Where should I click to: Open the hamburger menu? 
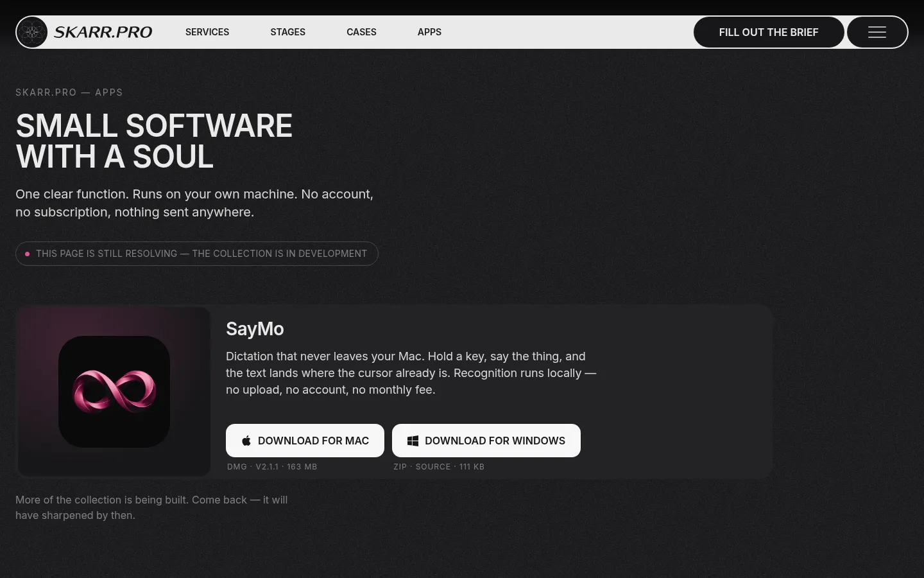tap(877, 32)
